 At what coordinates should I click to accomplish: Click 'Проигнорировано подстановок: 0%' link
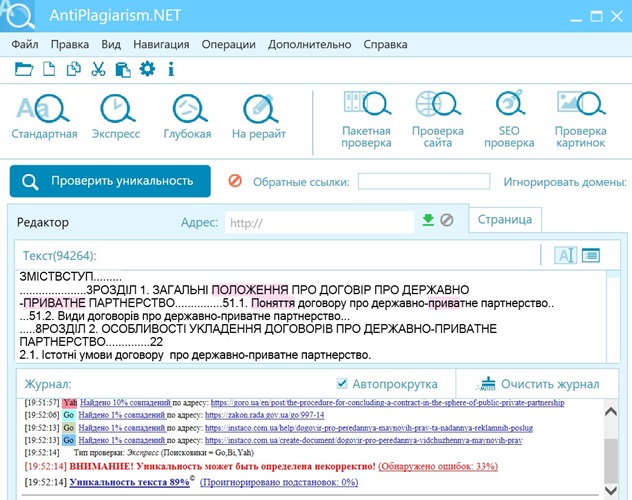(x=279, y=482)
